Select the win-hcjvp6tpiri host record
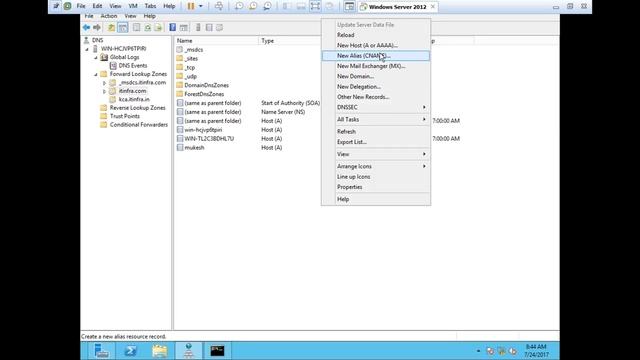 tap(203, 130)
